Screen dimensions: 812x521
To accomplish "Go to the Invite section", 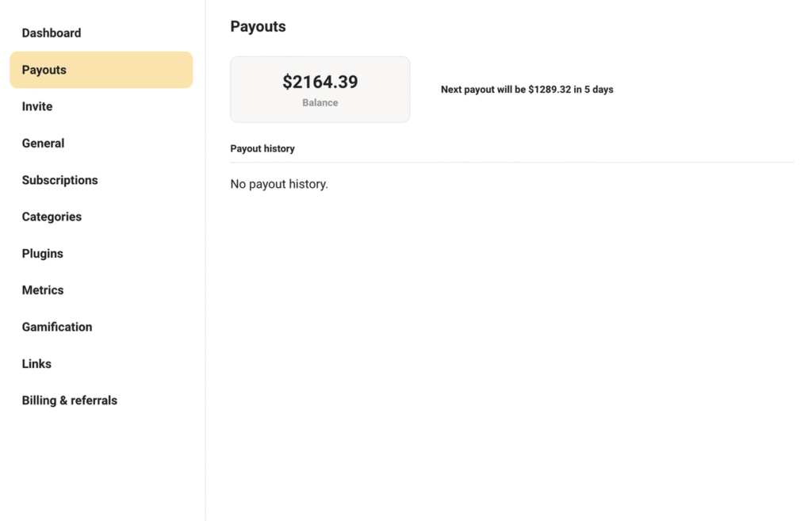I will click(37, 107).
